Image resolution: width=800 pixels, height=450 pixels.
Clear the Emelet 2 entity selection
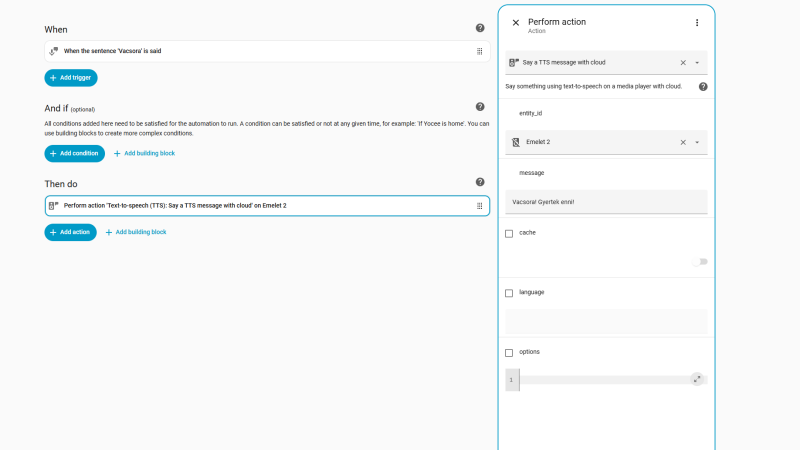click(683, 142)
